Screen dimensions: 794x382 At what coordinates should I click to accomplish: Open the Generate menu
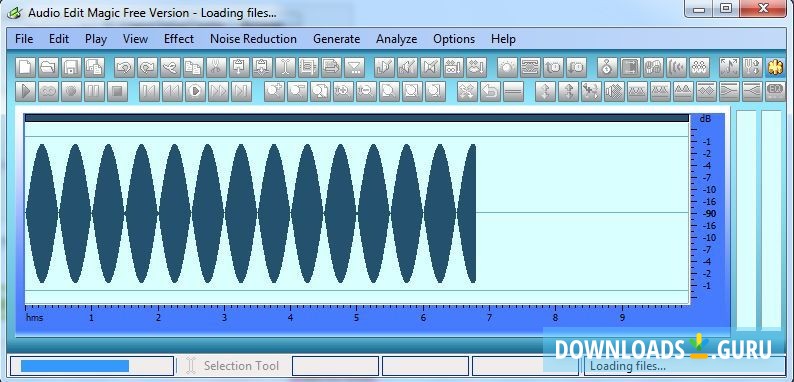tap(336, 39)
